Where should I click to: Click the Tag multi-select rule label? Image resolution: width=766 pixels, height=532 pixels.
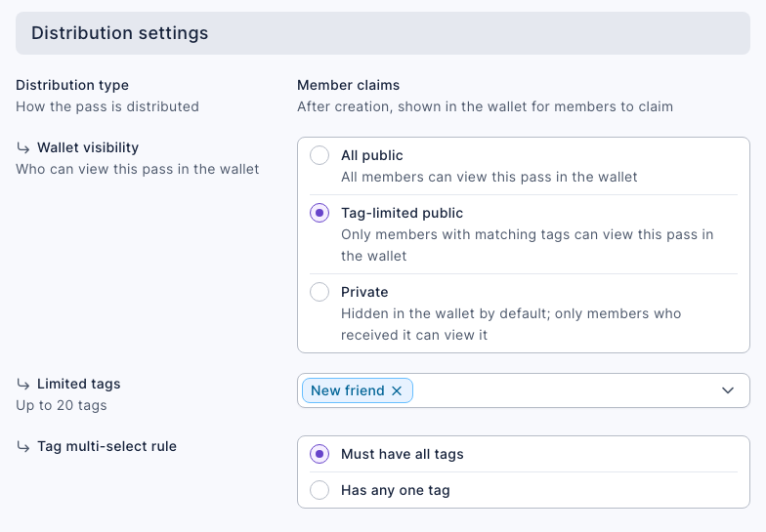pyautogui.click(x=107, y=446)
